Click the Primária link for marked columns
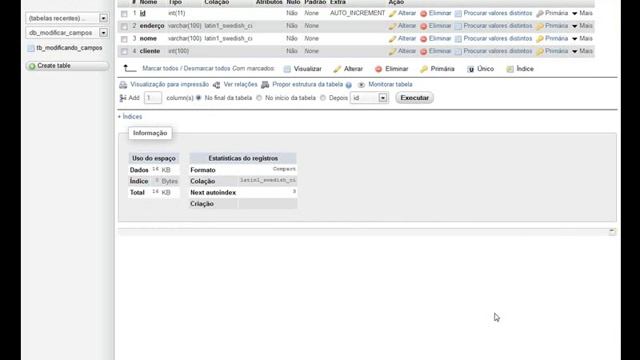The height and width of the screenshot is (360, 640). coord(442,69)
